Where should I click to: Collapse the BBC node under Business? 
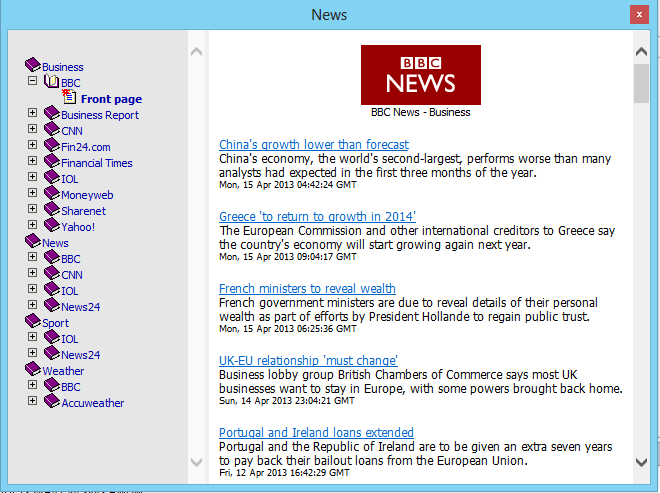tap(33, 81)
